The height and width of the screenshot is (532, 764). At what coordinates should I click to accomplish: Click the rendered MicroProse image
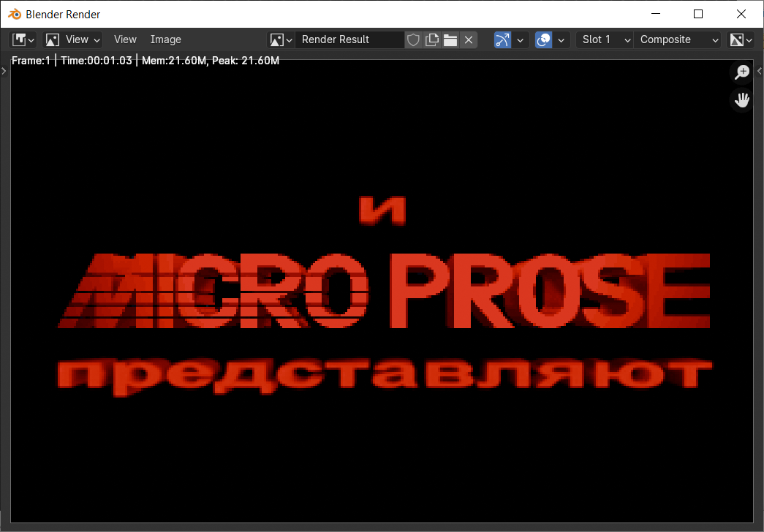coord(382,291)
